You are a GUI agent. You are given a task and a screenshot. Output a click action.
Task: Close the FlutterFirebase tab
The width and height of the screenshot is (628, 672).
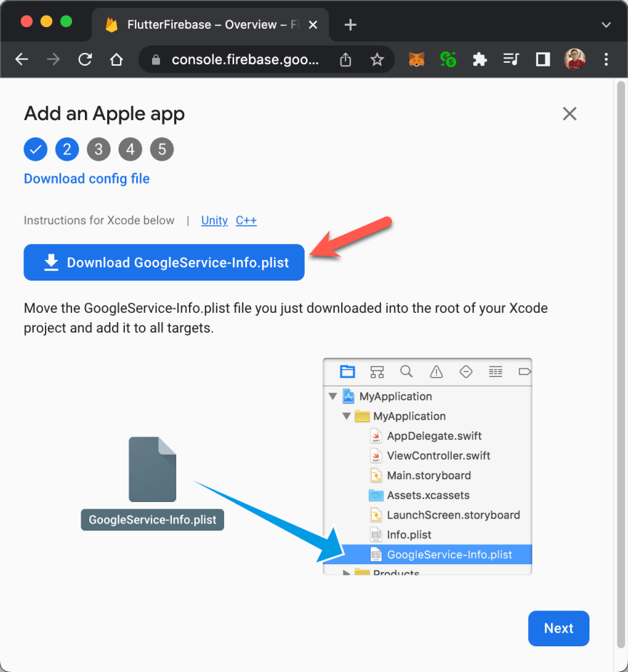tap(313, 25)
